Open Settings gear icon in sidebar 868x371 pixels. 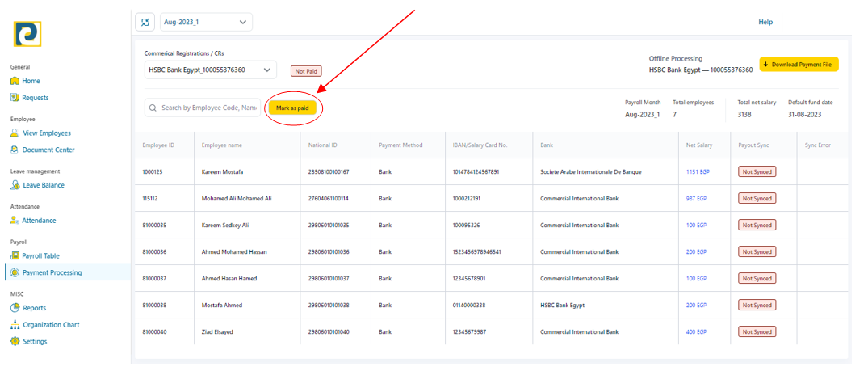click(15, 342)
